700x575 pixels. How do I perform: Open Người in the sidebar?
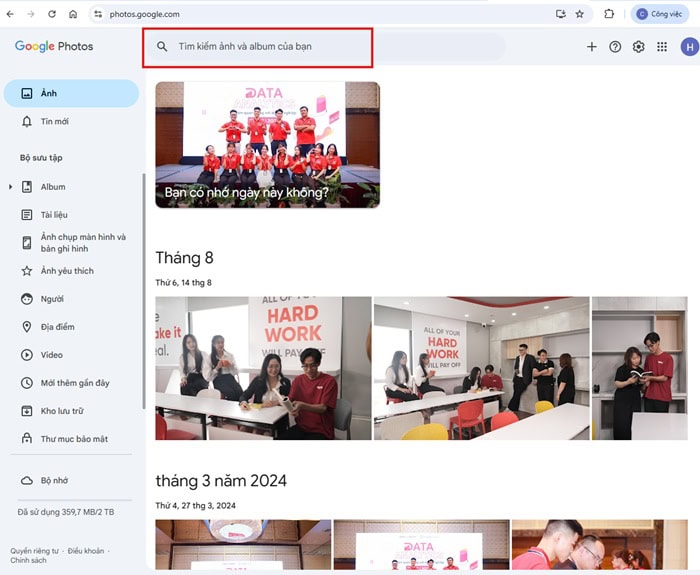tap(71, 299)
